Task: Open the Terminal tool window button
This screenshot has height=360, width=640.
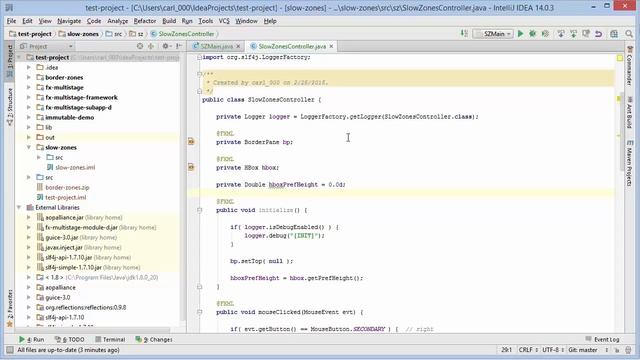Action: [110, 339]
